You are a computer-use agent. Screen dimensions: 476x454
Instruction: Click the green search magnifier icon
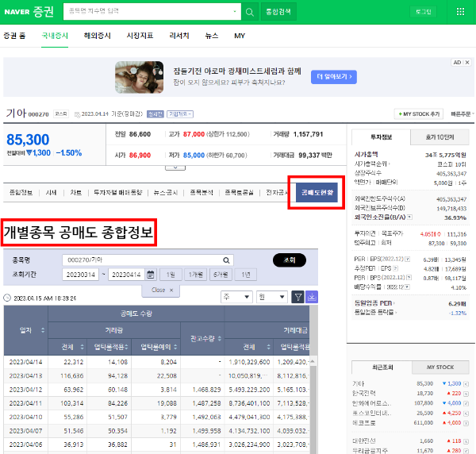click(x=250, y=12)
